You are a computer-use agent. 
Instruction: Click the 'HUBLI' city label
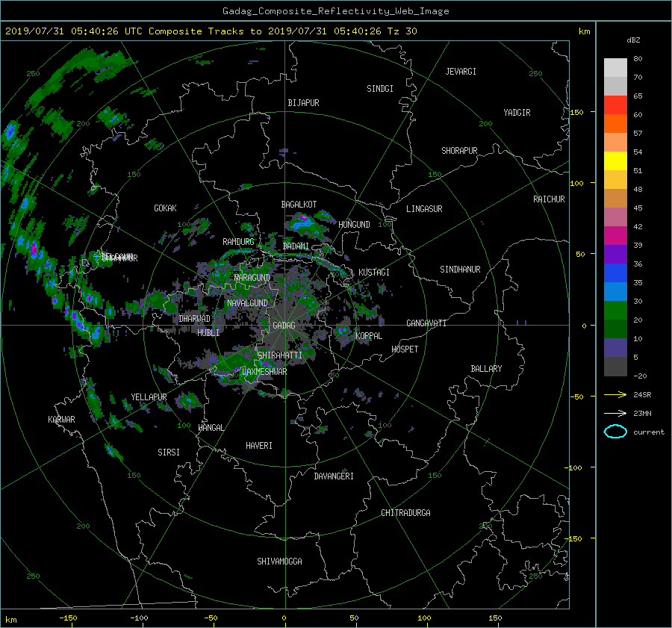point(208,332)
